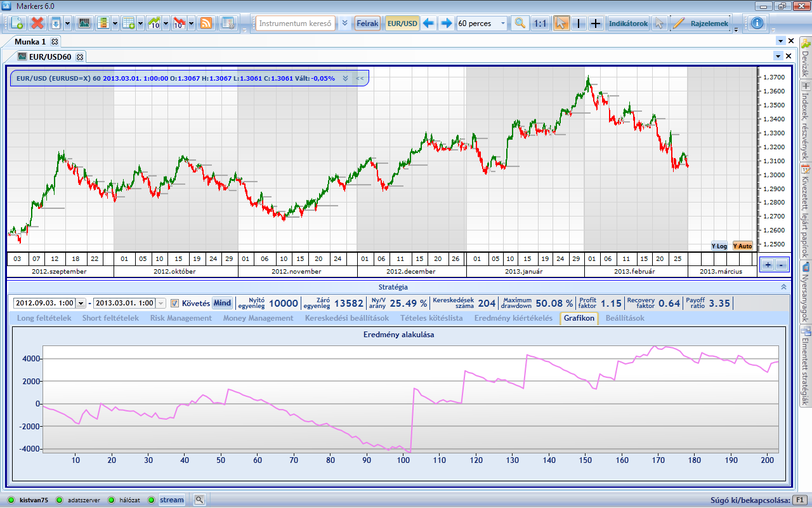Open the Risk Management tab
The height and width of the screenshot is (508, 812).
pyautogui.click(x=181, y=318)
